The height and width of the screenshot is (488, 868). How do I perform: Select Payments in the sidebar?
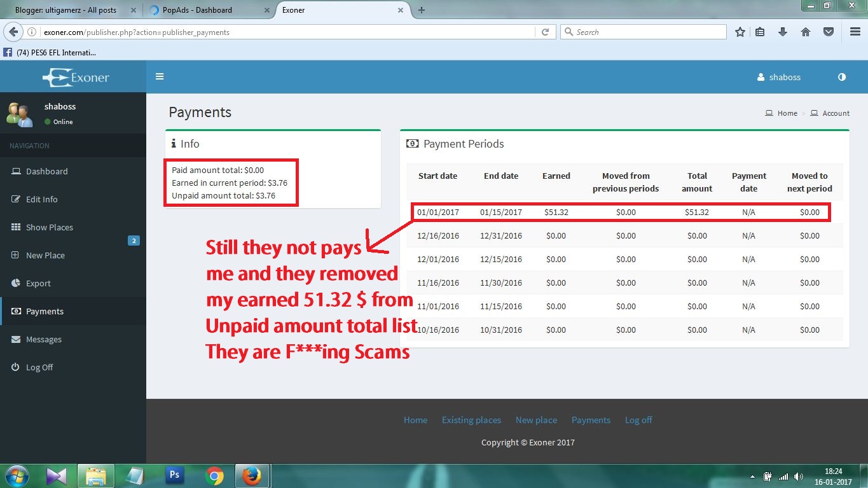73,311
